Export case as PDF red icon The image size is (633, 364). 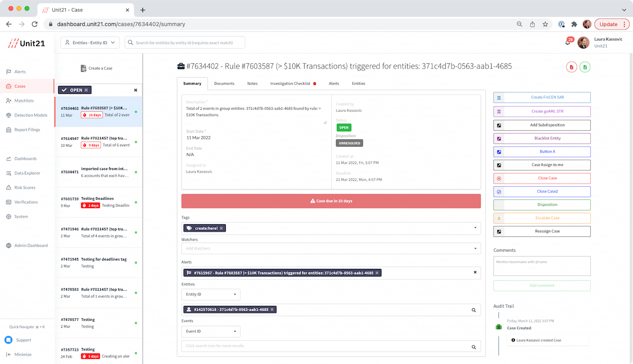tap(571, 67)
